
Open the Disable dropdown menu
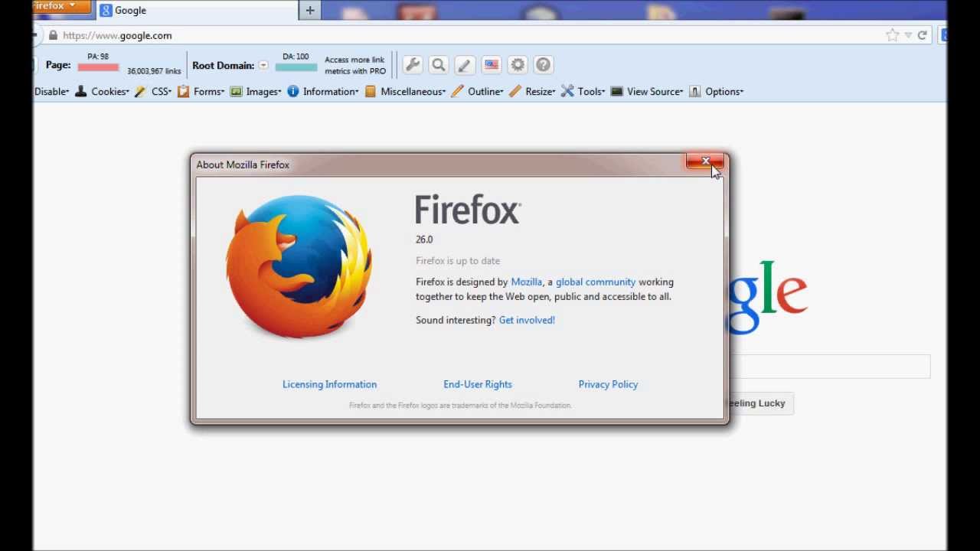51,91
